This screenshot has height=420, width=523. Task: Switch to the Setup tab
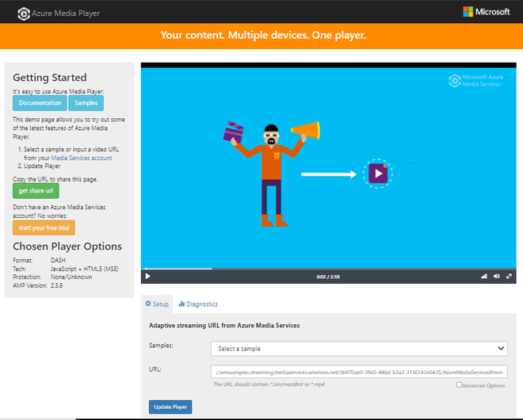click(157, 304)
